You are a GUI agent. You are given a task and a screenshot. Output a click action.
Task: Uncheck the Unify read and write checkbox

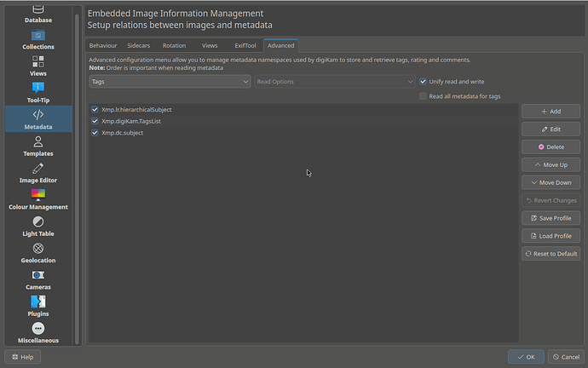(x=424, y=82)
